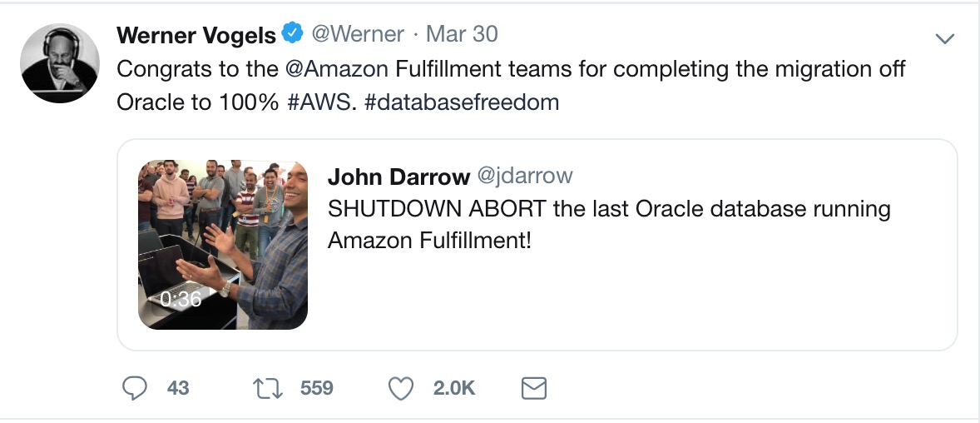The image size is (980, 423).
Task: Expand the tweet options chevron
Action: pos(944,38)
